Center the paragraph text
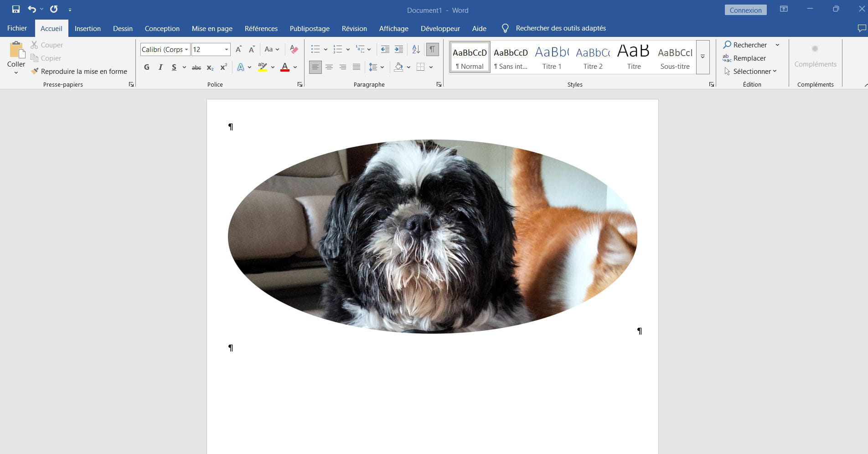Image resolution: width=868 pixels, height=454 pixels. (x=329, y=67)
